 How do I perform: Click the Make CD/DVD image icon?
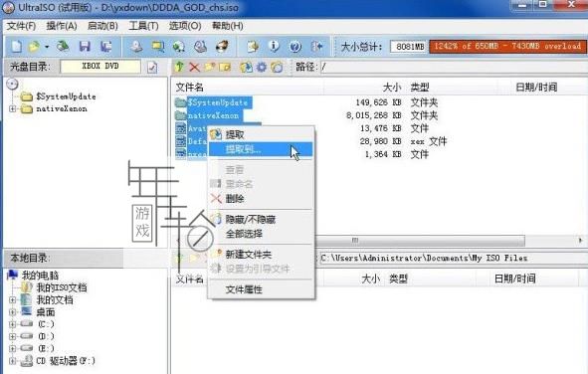[136, 47]
